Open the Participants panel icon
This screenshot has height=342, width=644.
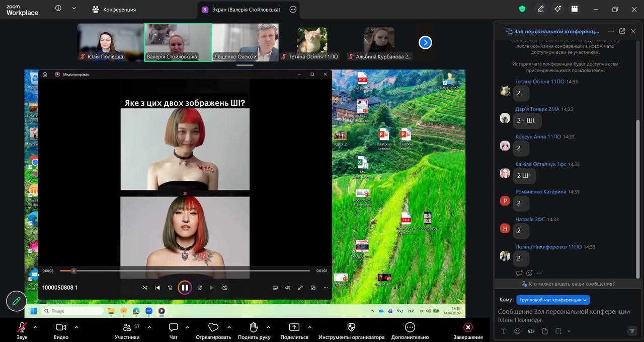[x=127, y=327]
